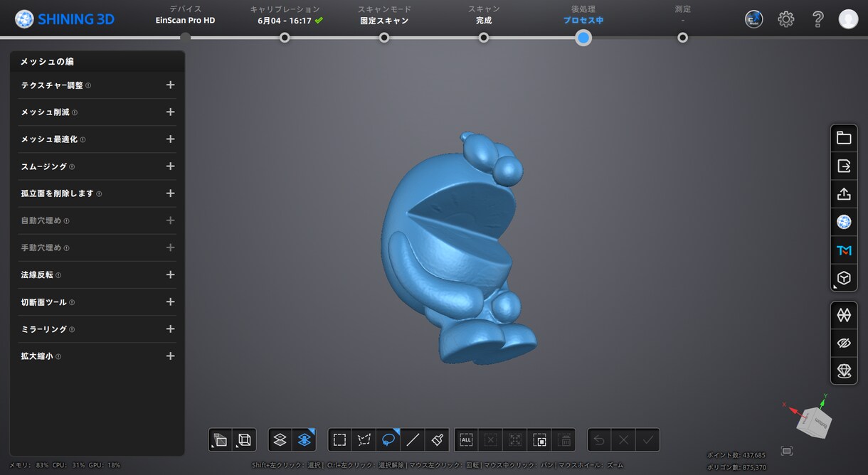
Task: Toggle select visible layer only
Action: pyautogui.click(x=280, y=439)
